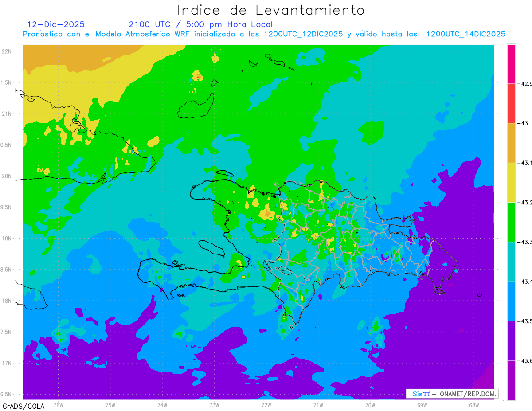Viewport: 532px width, 411px height.
Task: Select the light blue legend band
Action: (x=511, y=301)
